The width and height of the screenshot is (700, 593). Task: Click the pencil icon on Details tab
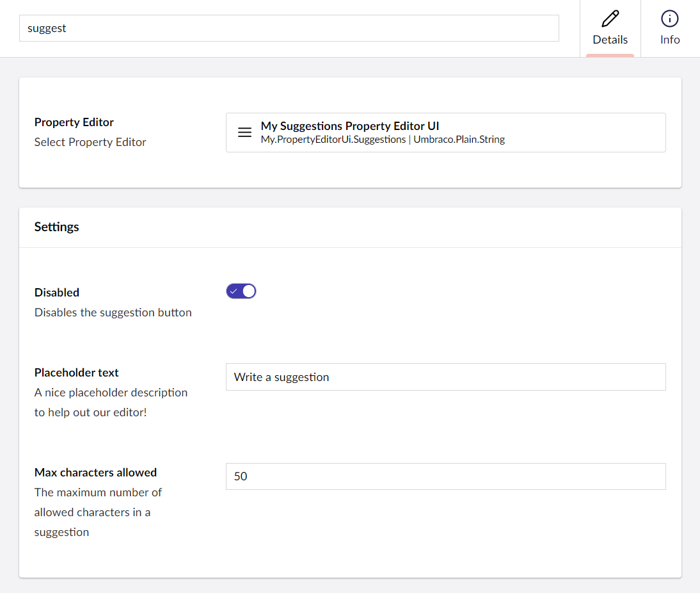click(610, 18)
